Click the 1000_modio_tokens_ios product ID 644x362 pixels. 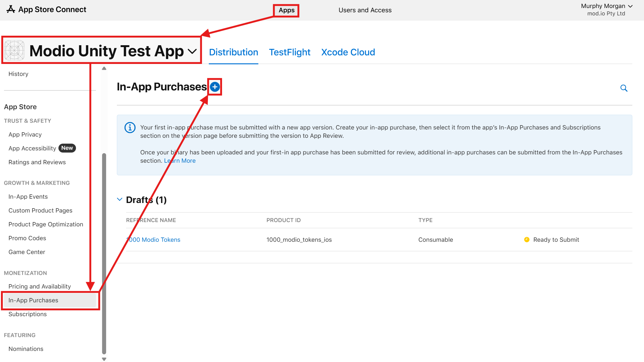[299, 240]
